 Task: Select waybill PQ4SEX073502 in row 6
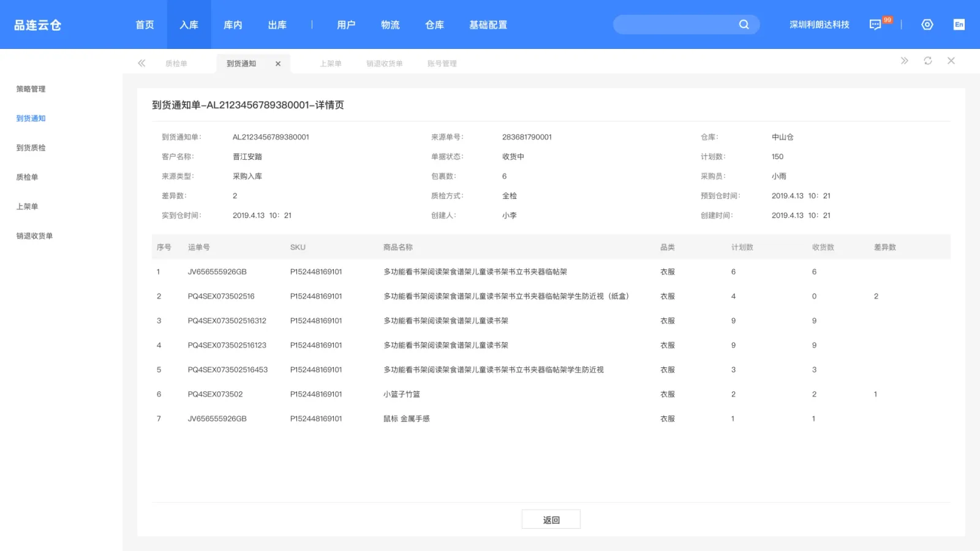[215, 394]
